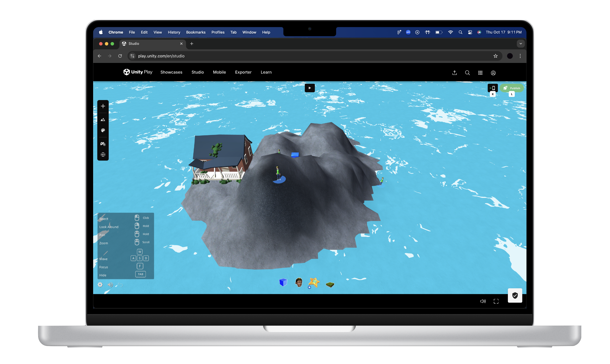Viewport: 610px width, 364px height.
Task: Open the Chrome three-dot menu
Action: click(520, 56)
